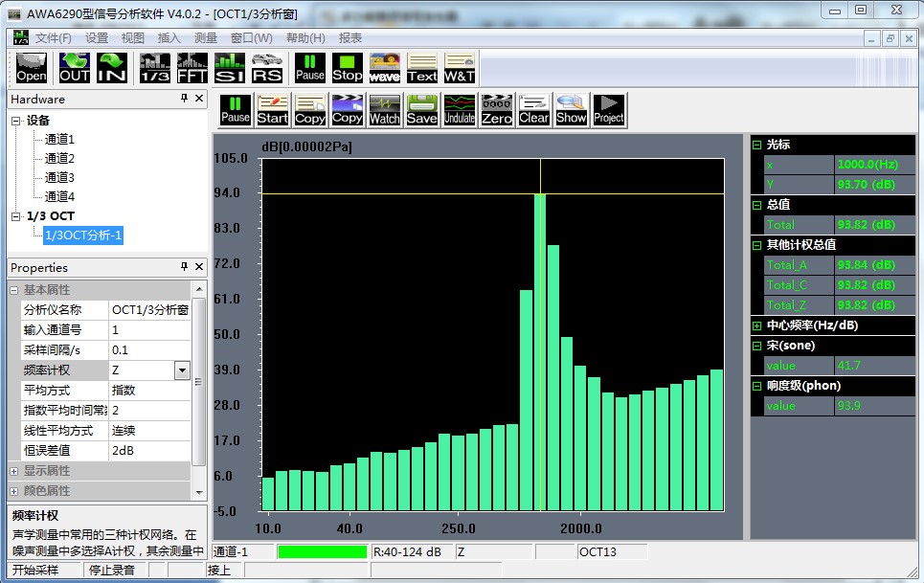
Task: Click the green level indicator bar in status bar
Action: point(322,551)
